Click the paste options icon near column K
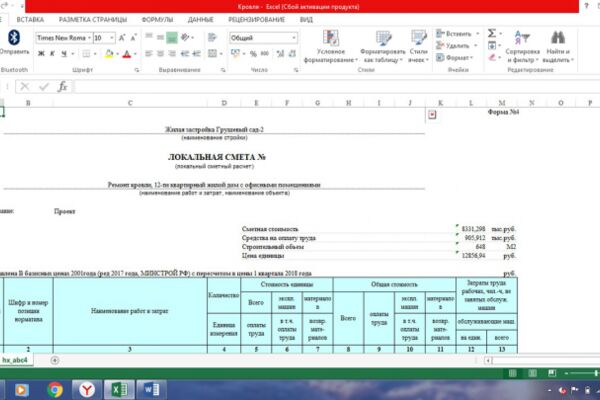Viewport: 600px width, 400px height. click(x=432, y=114)
